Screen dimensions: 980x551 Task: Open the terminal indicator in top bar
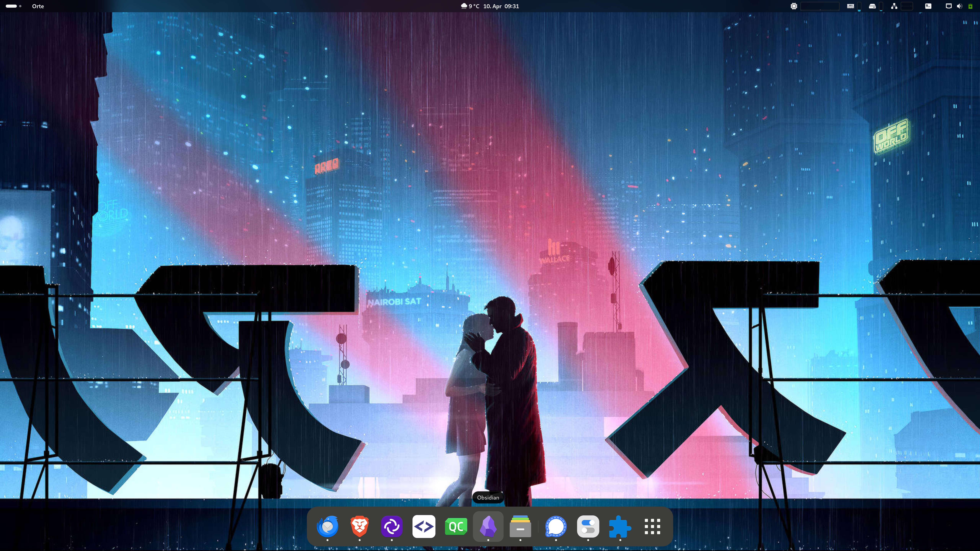pos(928,6)
